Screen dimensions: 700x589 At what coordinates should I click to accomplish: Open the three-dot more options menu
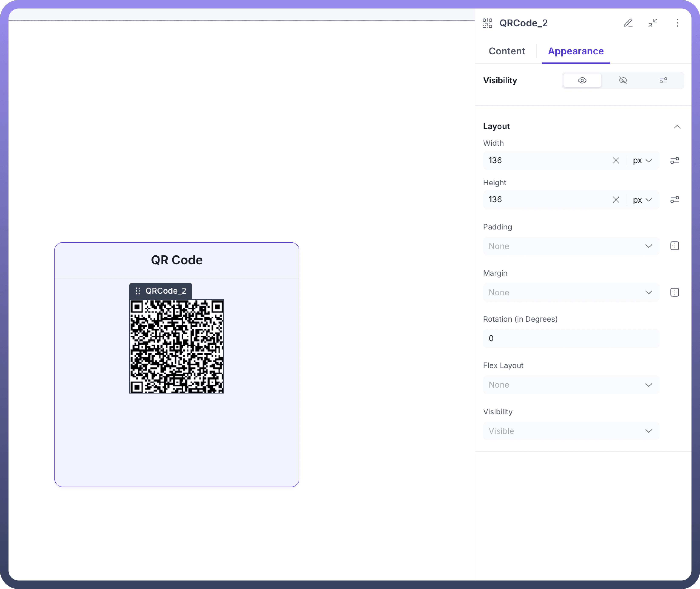pyautogui.click(x=677, y=23)
